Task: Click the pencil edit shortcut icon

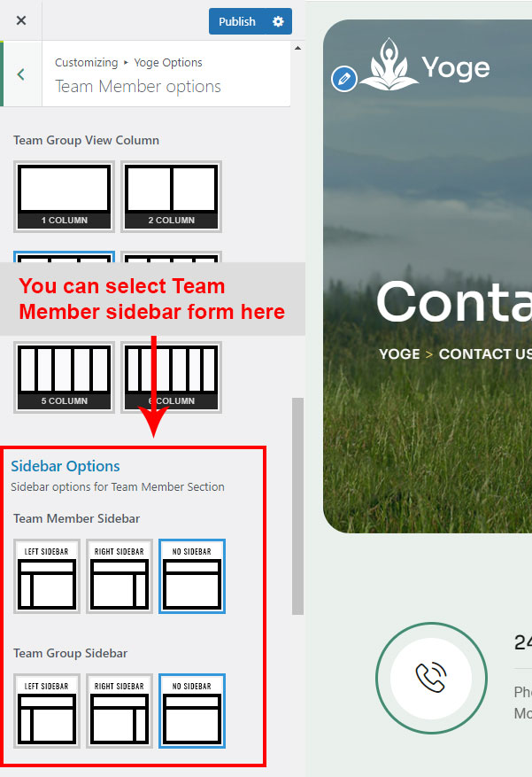Action: point(343,79)
